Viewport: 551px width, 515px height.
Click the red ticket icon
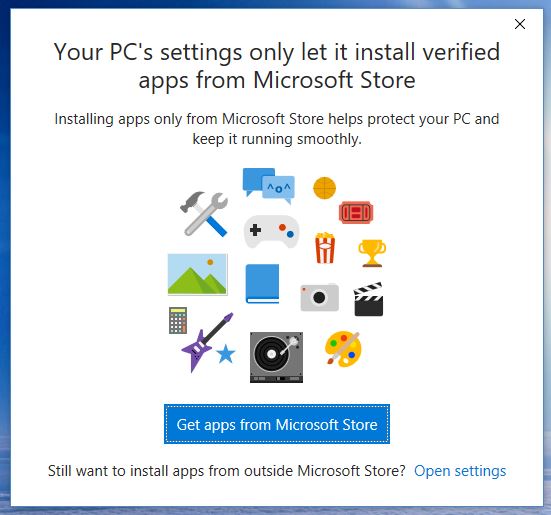pyautogui.click(x=356, y=212)
